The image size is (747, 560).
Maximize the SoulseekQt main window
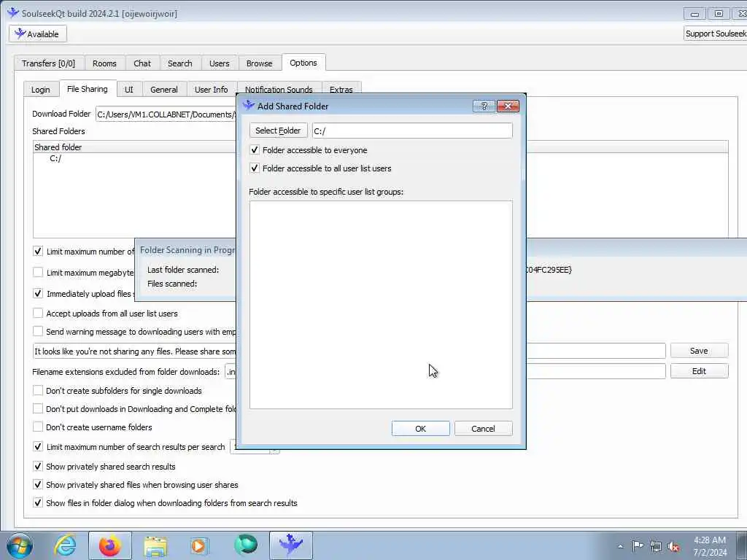coord(719,14)
